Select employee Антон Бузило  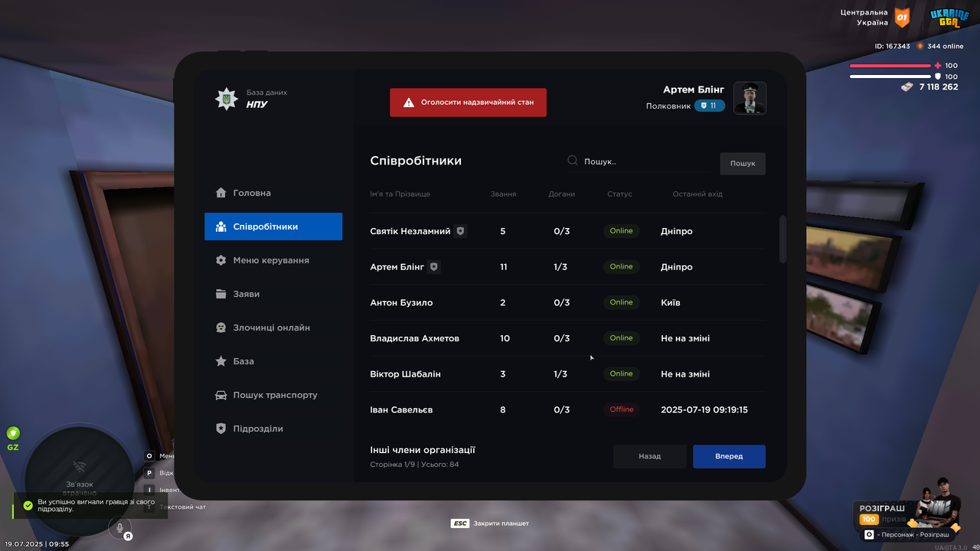tap(567, 302)
